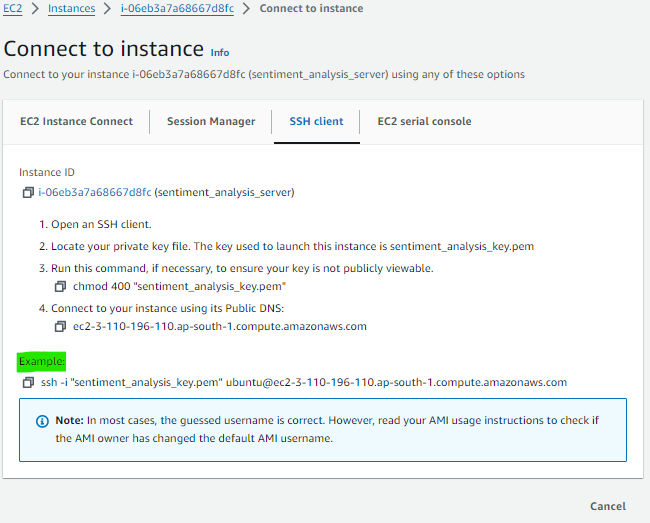650x523 pixels.
Task: Open Instances breadcrumb link
Action: click(x=71, y=8)
